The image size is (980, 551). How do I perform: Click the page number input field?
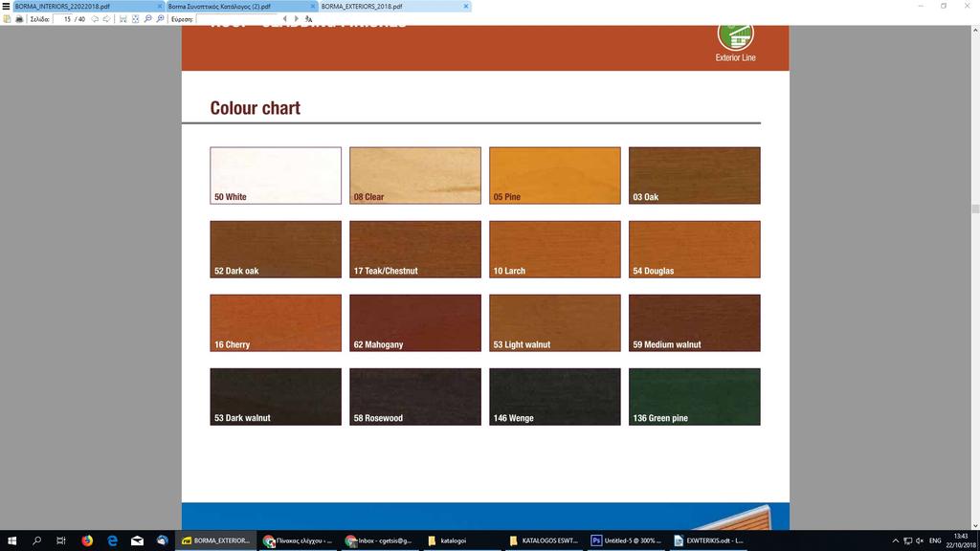point(63,19)
